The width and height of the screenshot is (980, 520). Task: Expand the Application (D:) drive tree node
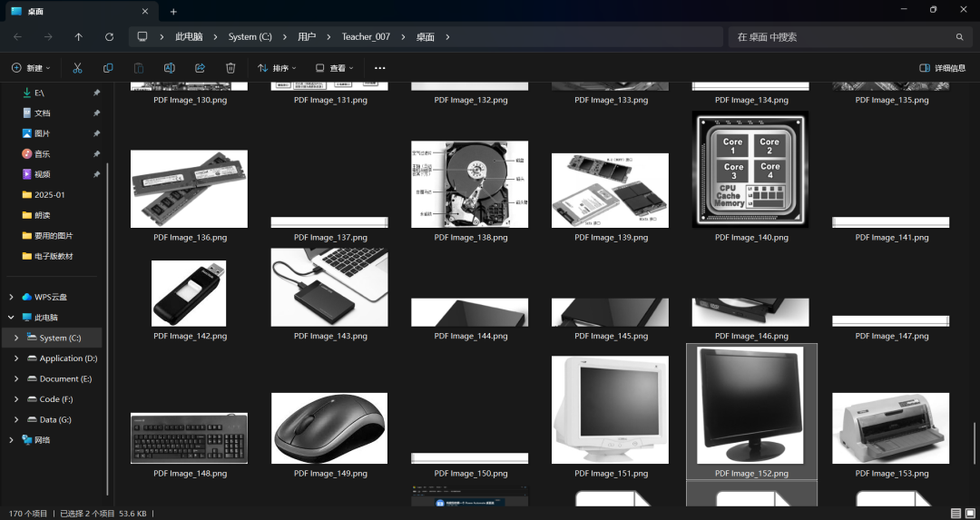coord(16,358)
